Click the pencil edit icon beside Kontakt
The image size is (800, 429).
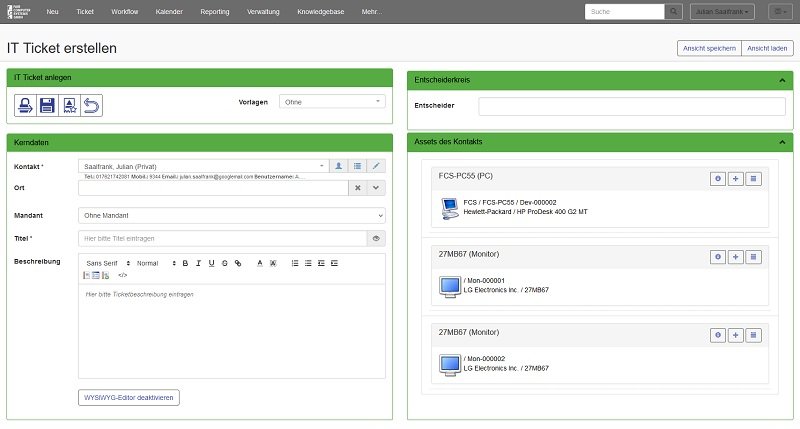(376, 166)
